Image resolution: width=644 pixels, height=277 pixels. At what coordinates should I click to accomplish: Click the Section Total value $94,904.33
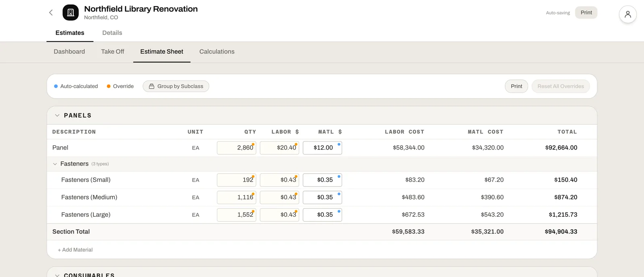coord(561,232)
